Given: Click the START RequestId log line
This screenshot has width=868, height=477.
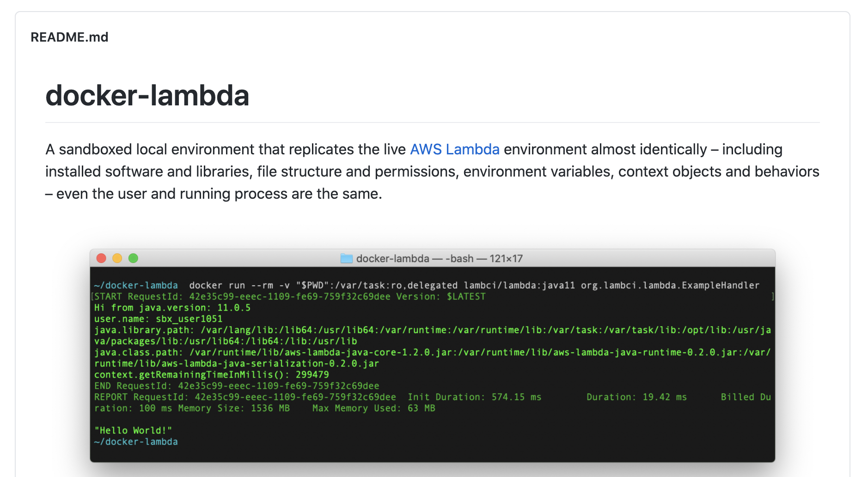Looking at the screenshot, I should [x=290, y=296].
